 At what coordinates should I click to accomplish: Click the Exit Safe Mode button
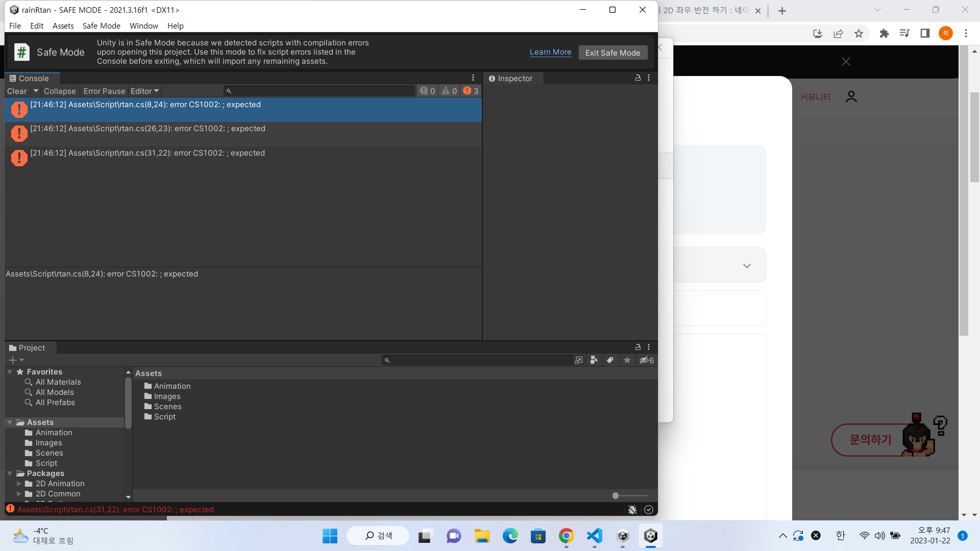pos(612,53)
